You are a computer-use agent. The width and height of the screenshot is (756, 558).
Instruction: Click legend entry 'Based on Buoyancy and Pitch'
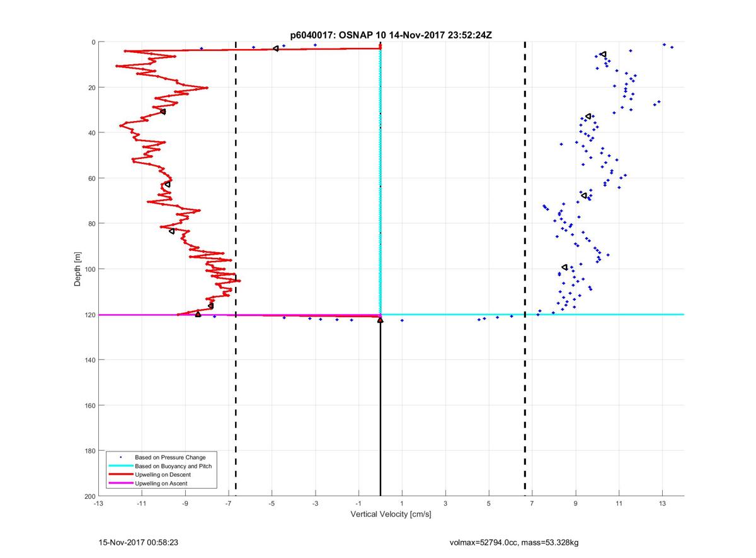tap(173, 465)
